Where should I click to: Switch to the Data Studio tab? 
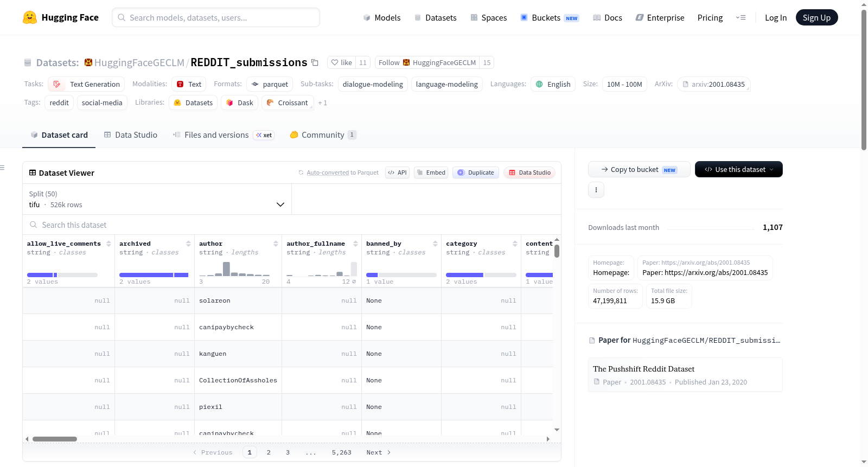point(131,135)
